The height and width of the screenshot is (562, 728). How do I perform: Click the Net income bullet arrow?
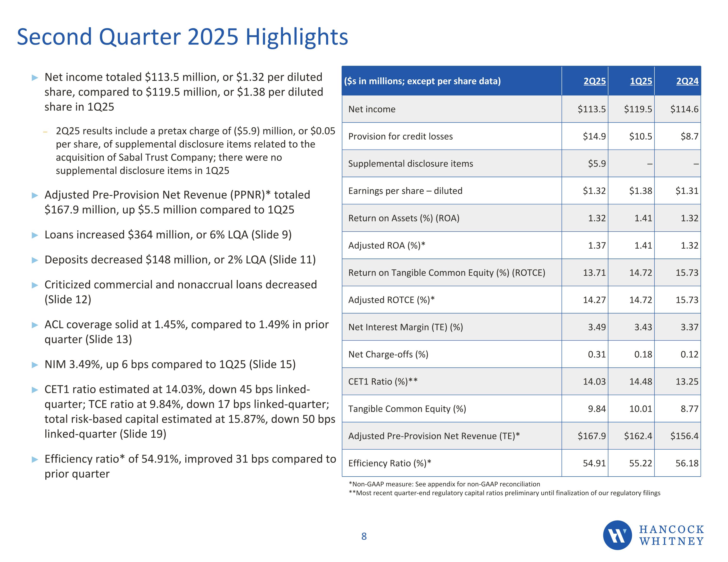[35, 78]
